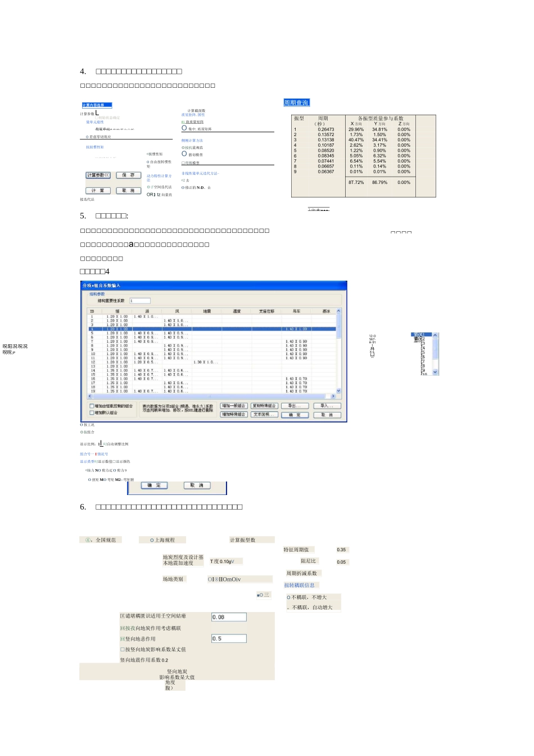
Task: Select the 集中质量矩阵 radio option
Action: (184, 128)
